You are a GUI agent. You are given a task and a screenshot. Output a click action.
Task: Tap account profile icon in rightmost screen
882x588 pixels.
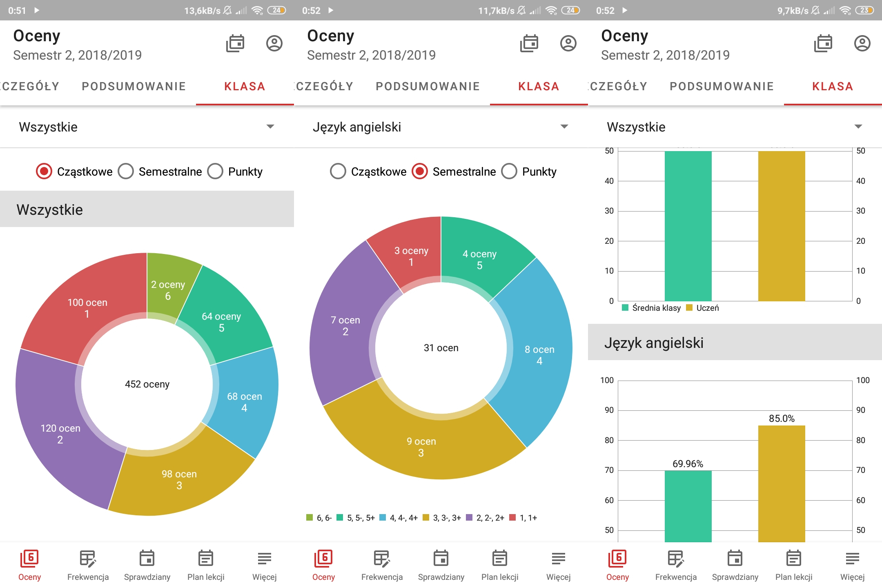point(862,43)
